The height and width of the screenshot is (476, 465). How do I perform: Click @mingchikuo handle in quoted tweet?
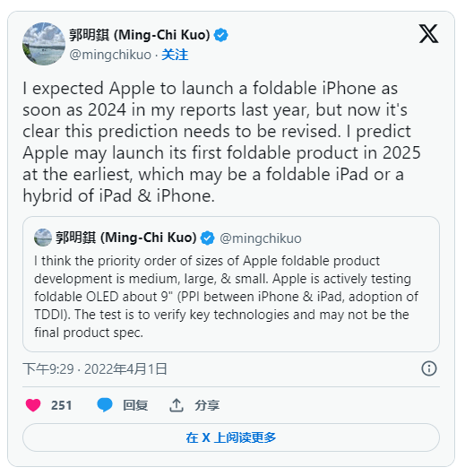(261, 238)
